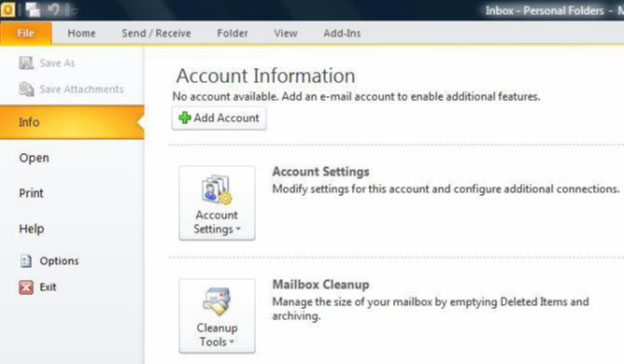Viewport: 624px width, 364px height.
Task: Click the Save Attachments paperclip icon
Action: 26,89
